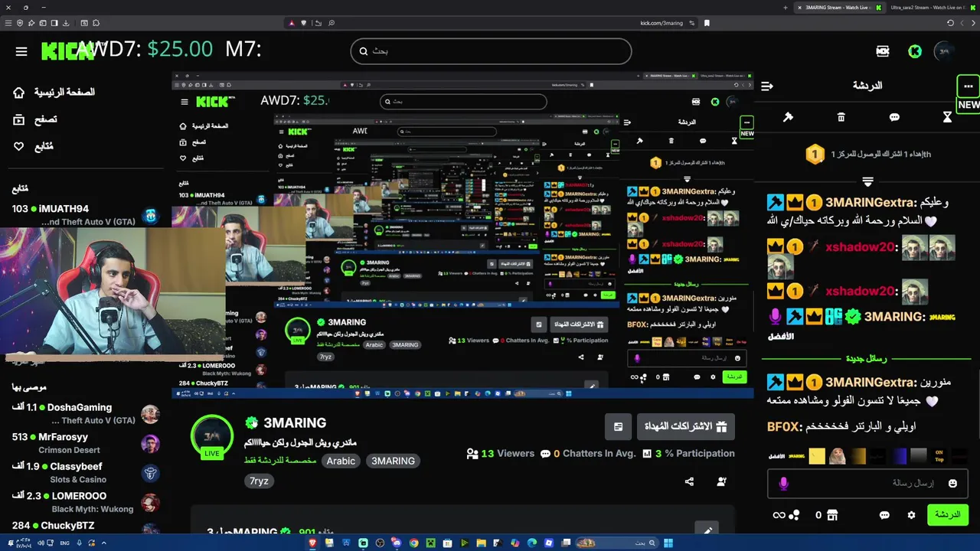Click the chat bubble icon in chat toolbar
This screenshot has height=551, width=980.
[894, 117]
